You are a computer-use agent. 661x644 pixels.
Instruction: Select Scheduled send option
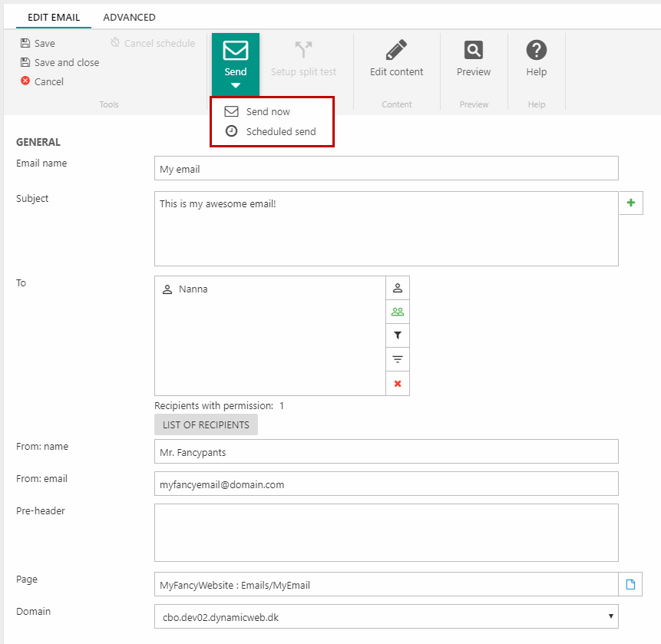[280, 132]
